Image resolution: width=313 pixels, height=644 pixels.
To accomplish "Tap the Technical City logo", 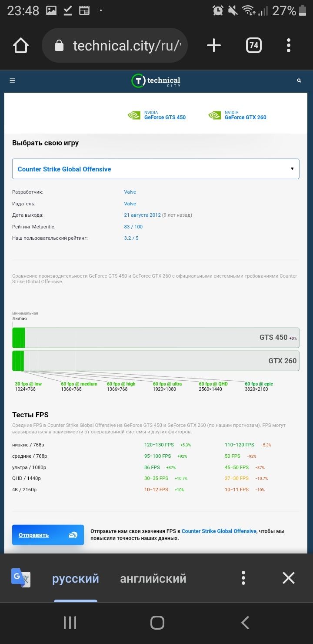I will point(156,80).
